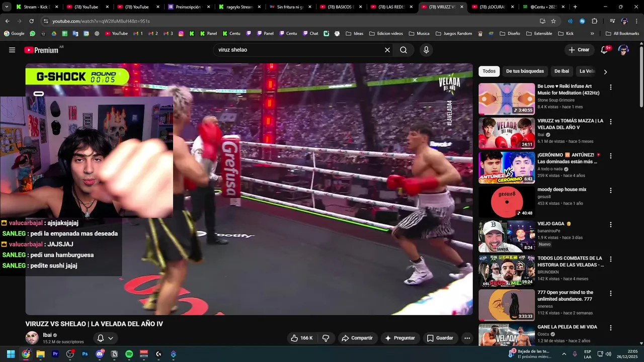Image resolution: width=644 pixels, height=362 pixels.
Task: Click the Compartir share button
Action: tap(358, 338)
